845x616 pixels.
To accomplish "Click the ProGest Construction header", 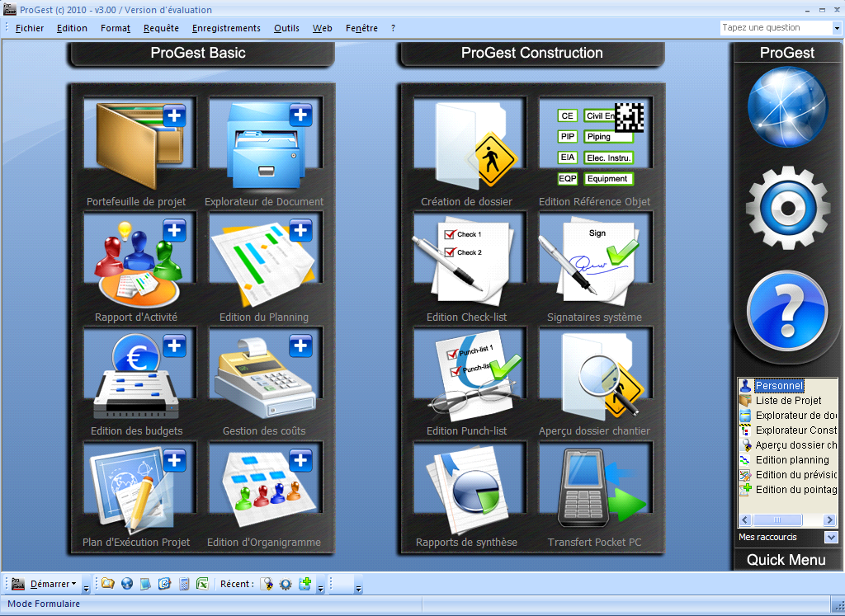I will [x=531, y=54].
